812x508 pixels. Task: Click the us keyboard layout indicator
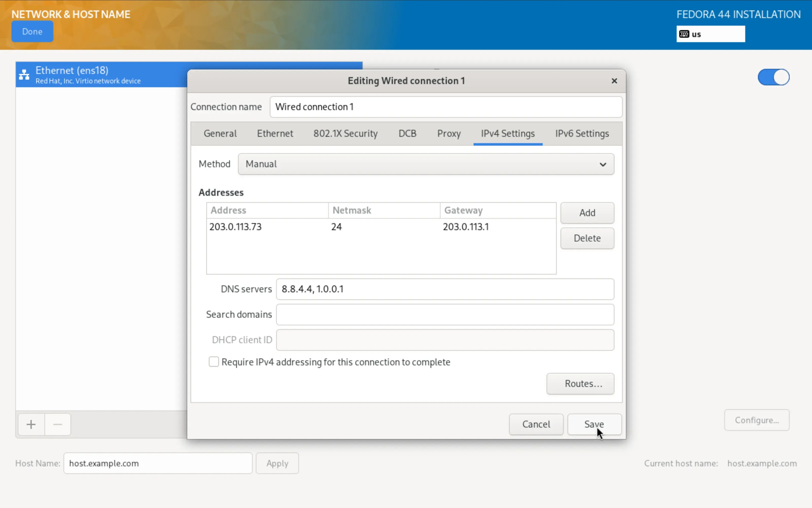click(x=711, y=34)
